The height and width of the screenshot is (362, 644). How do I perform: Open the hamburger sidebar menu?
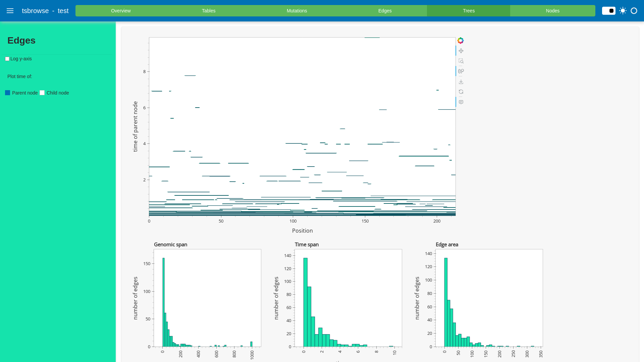10,11
